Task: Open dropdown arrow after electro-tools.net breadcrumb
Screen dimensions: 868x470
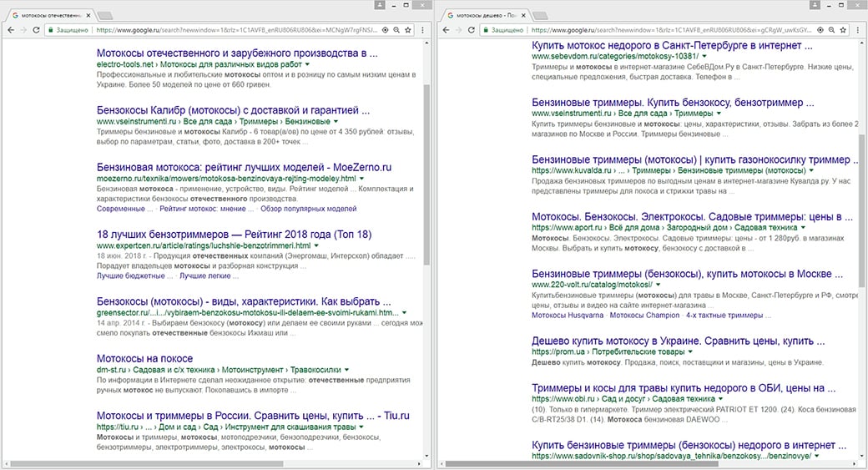Action: click(x=307, y=63)
